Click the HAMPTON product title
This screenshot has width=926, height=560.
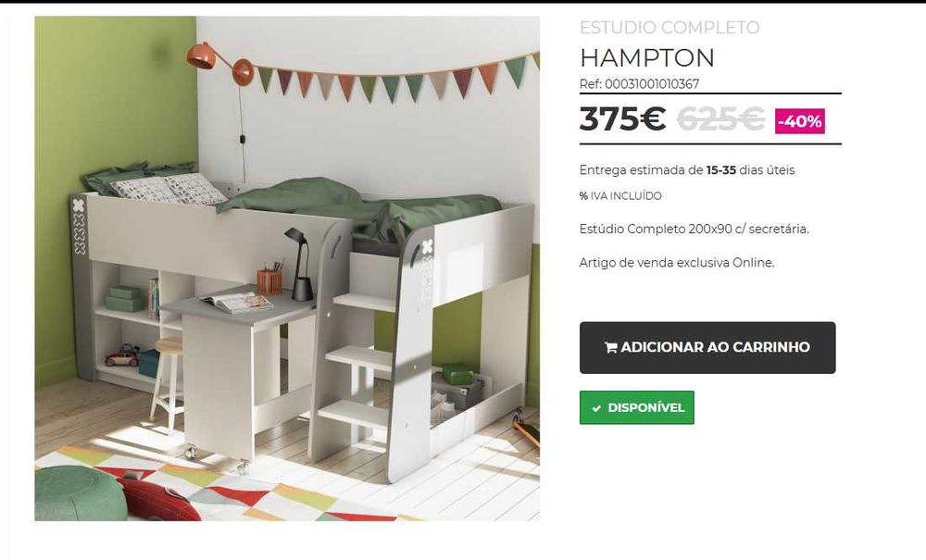tap(646, 57)
